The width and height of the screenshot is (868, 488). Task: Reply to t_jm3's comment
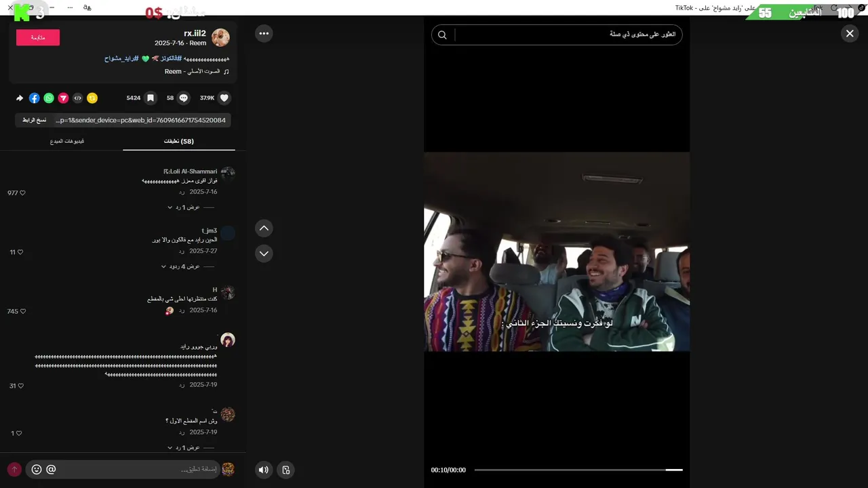coord(182,251)
